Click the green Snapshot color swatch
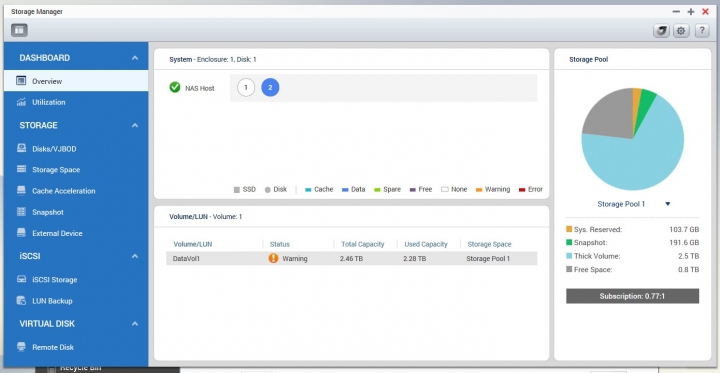The width and height of the screenshot is (720, 373). click(x=569, y=242)
